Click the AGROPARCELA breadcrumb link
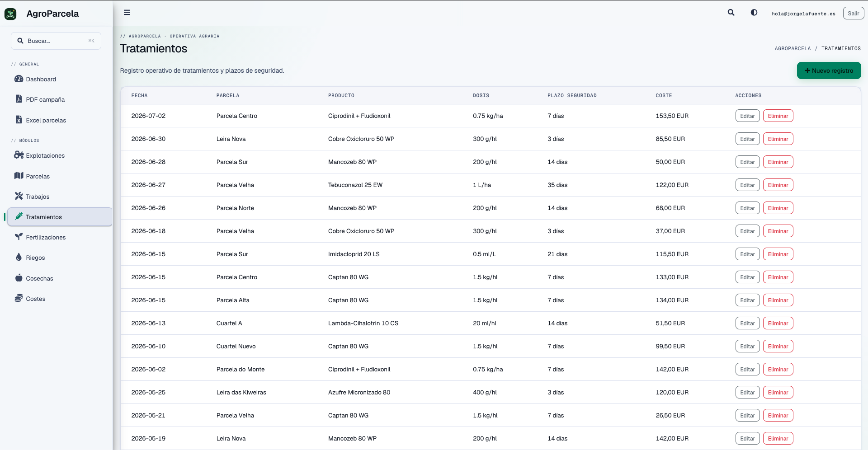 [x=793, y=48]
